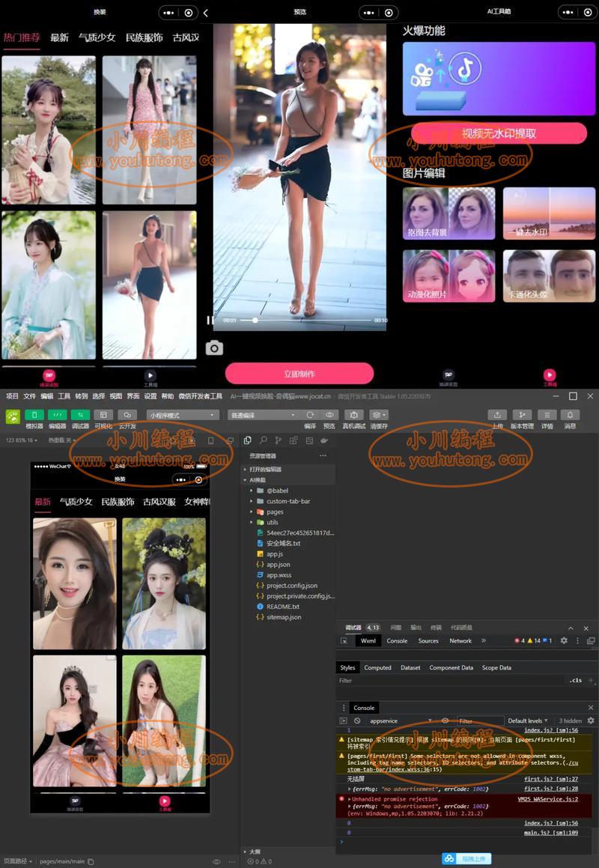
Task: Click the 资源管理器 more options ellipsis
Action: point(323,455)
